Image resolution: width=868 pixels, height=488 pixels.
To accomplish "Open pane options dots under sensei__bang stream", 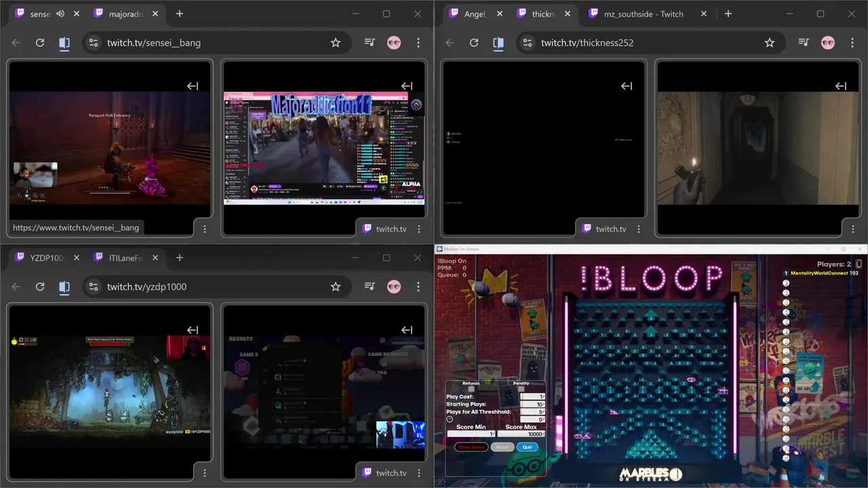I will 205,229.
